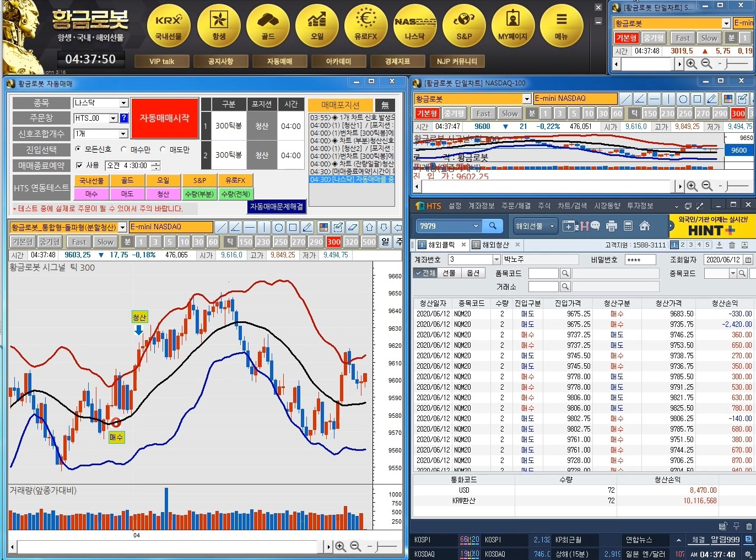Open the HTS calculator icon
This screenshot has height=560, width=756.
point(628,226)
